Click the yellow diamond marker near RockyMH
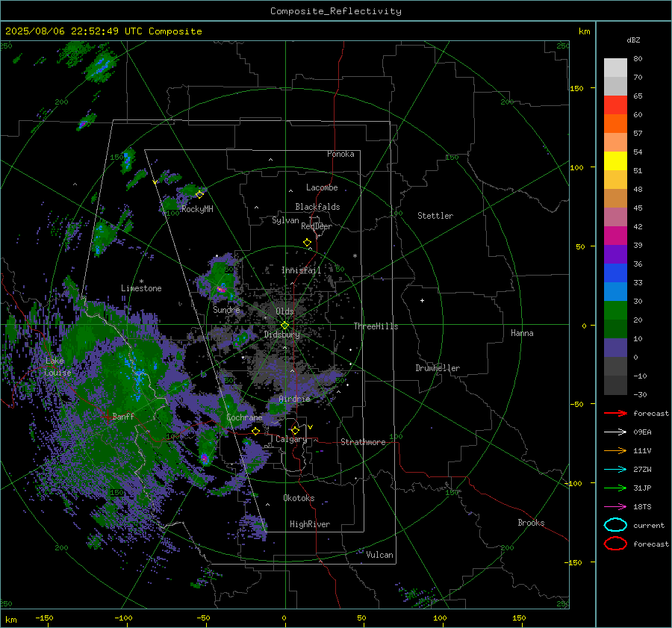The width and height of the screenshot is (672, 628). (x=199, y=195)
